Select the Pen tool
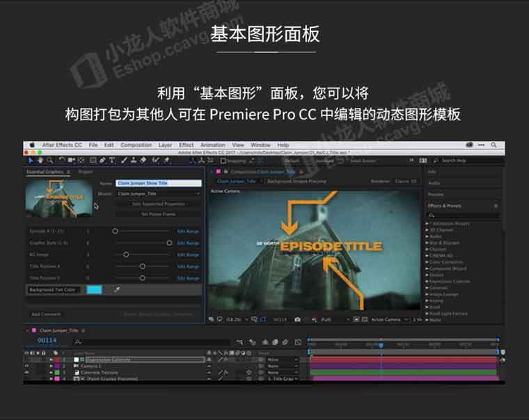 coord(102,160)
